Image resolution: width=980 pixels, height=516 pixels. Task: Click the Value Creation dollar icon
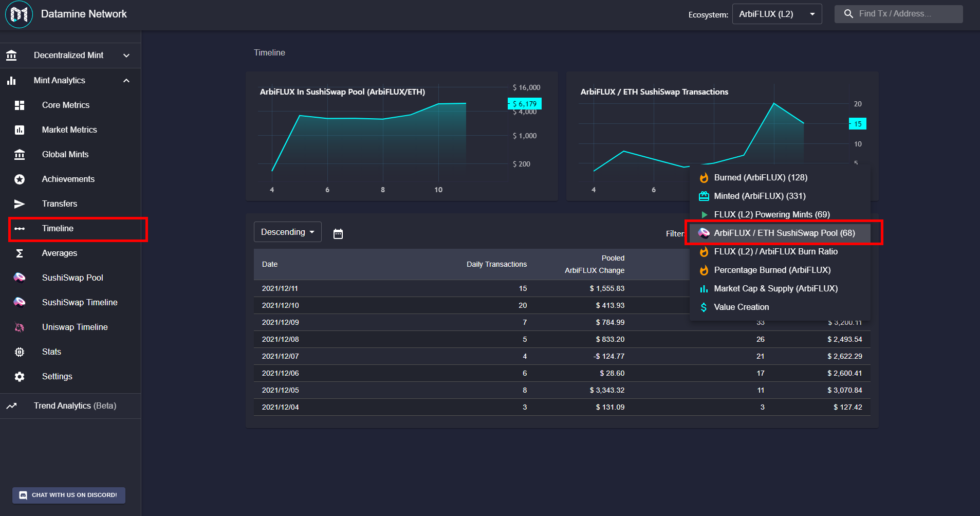(x=704, y=307)
